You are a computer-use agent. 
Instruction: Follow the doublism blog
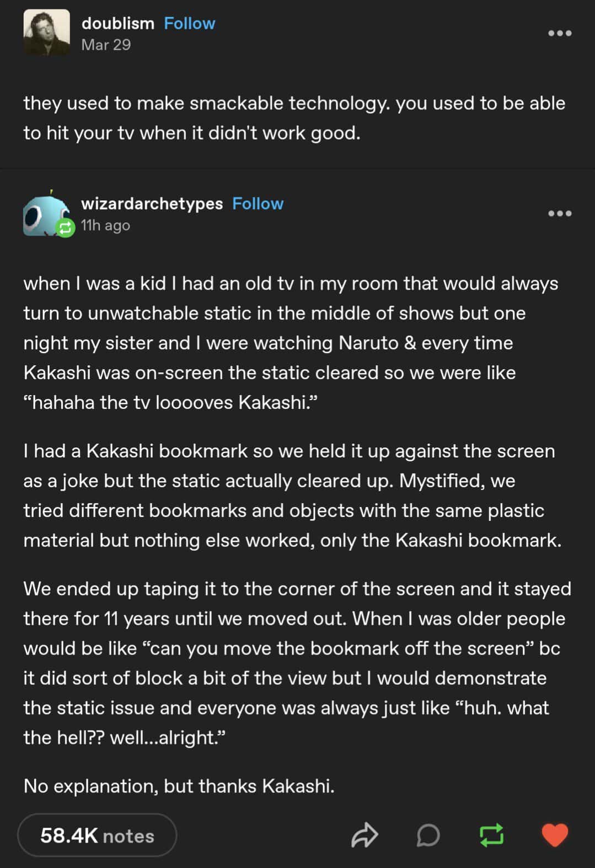click(x=189, y=23)
